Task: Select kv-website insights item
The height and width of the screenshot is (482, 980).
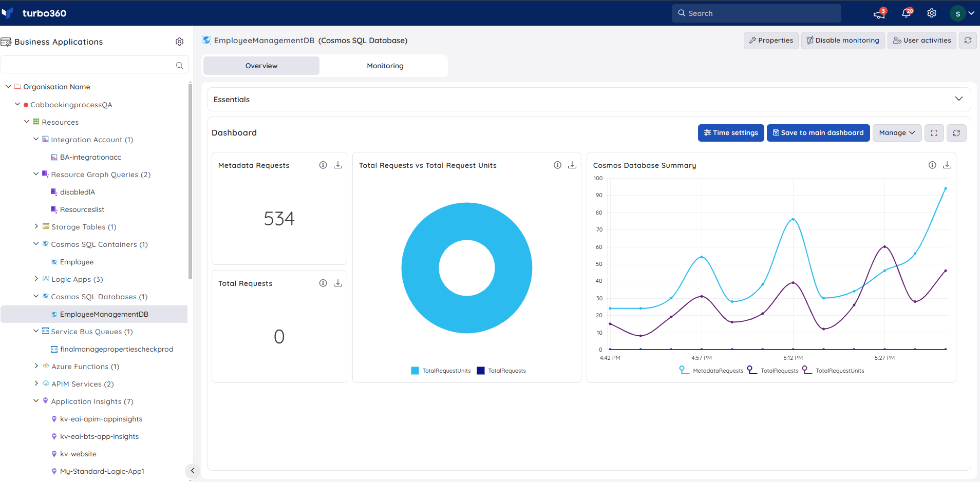Action: (78, 454)
